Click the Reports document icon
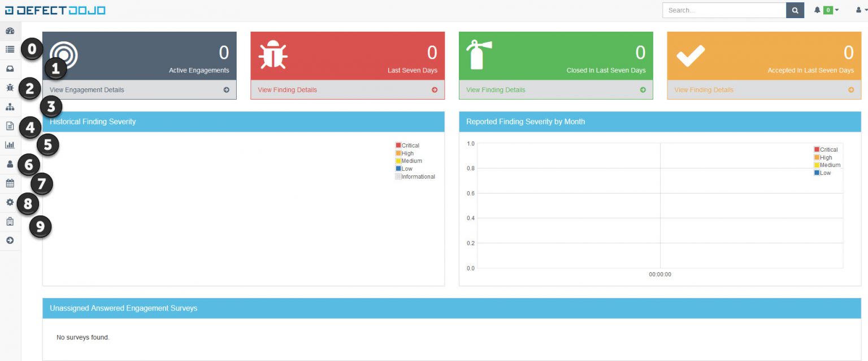The height and width of the screenshot is (361, 868). [9, 125]
